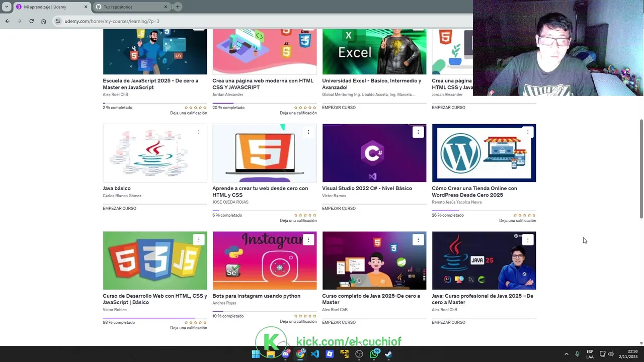Open volume control in system tray
The image size is (644, 362).
click(611, 354)
